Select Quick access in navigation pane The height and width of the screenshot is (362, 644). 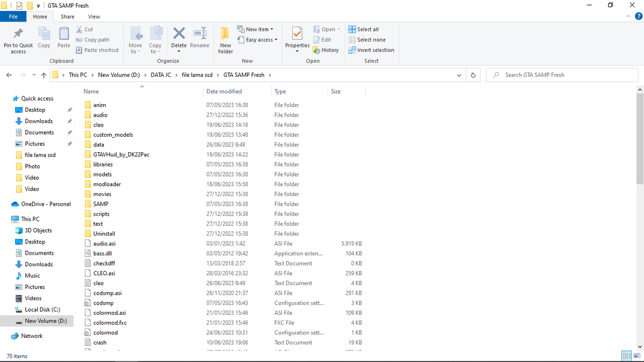tap(37, 99)
